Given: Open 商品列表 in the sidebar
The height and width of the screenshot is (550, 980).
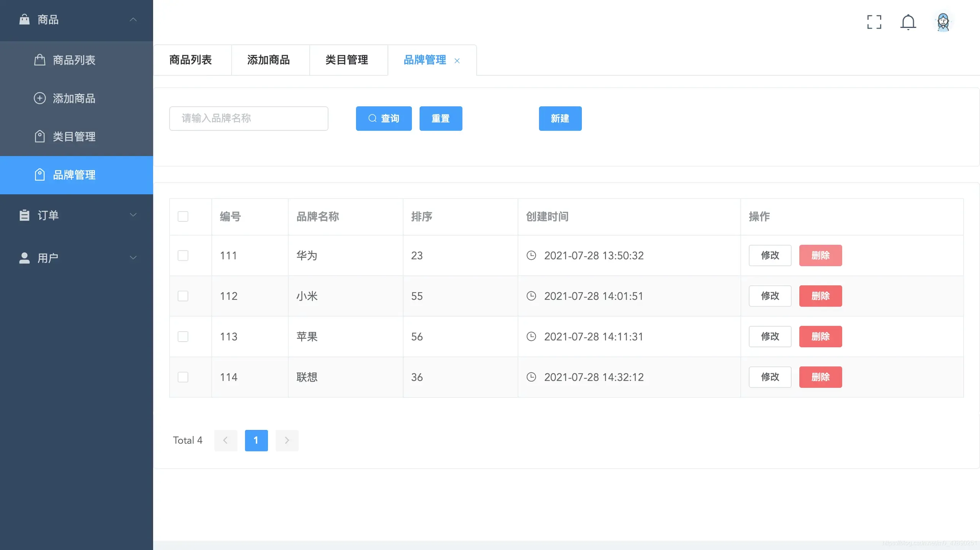Looking at the screenshot, I should coord(77,60).
